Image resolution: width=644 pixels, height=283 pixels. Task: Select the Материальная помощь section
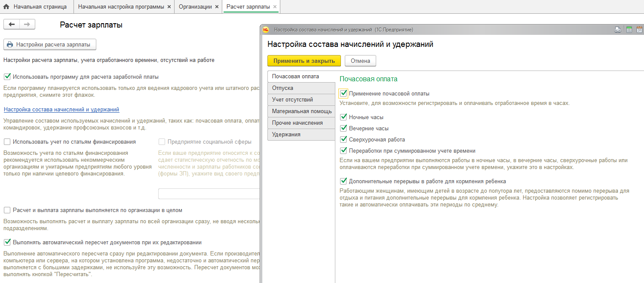tap(301, 111)
